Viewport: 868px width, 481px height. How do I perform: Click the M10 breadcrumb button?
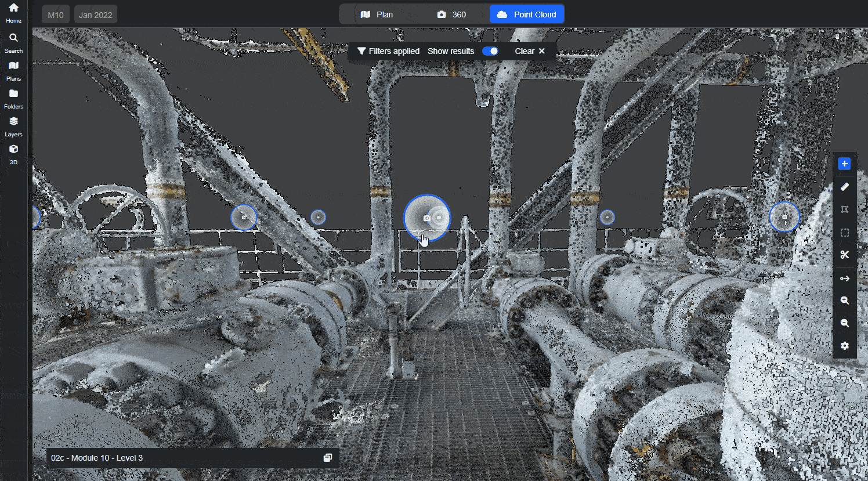[56, 15]
